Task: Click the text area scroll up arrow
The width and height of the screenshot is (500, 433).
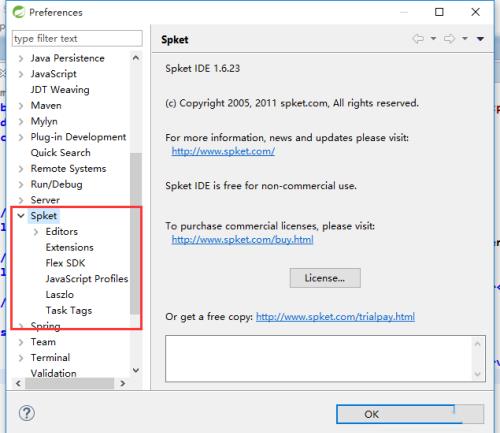Action: click(478, 343)
